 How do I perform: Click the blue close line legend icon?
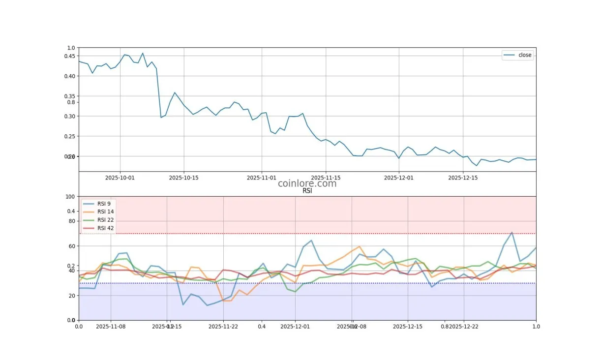pyautogui.click(x=510, y=55)
